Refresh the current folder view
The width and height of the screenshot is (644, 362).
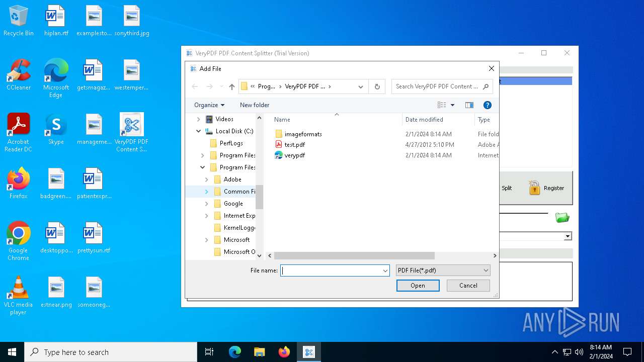(377, 86)
